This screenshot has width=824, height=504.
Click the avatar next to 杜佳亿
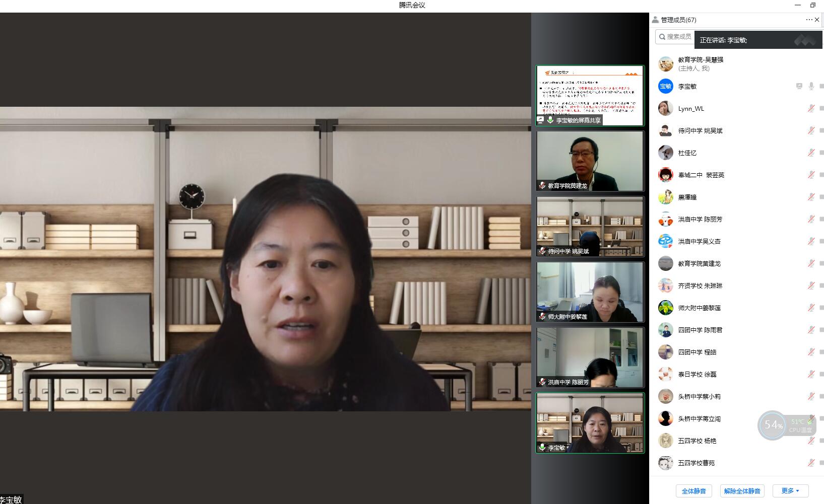pos(666,153)
